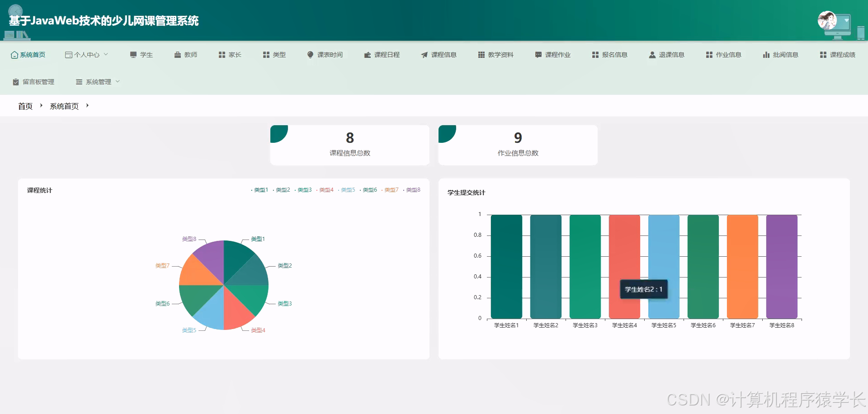Viewport: 868px width, 414px height.
Task: Hide 类型4 using its legend entry
Action: tap(325, 190)
